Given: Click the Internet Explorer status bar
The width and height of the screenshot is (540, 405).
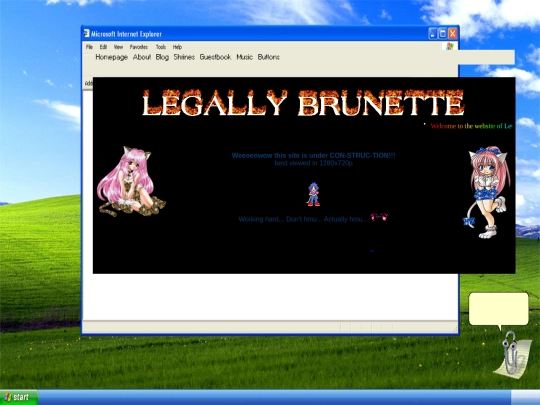Looking at the screenshot, I should click(270, 326).
